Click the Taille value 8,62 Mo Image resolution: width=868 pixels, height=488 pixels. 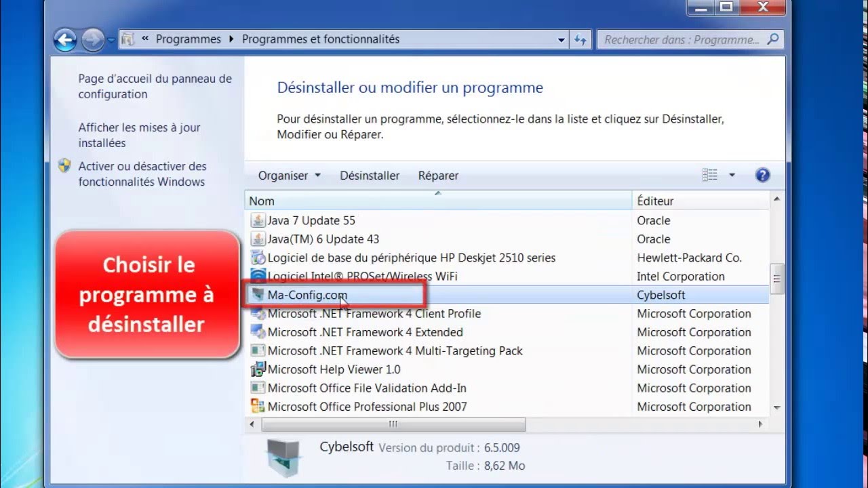(x=505, y=466)
